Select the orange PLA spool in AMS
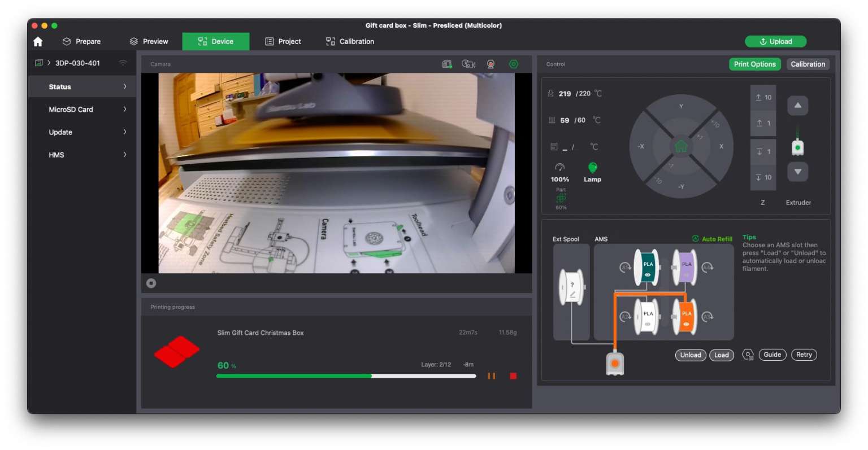868x450 pixels. (686, 317)
